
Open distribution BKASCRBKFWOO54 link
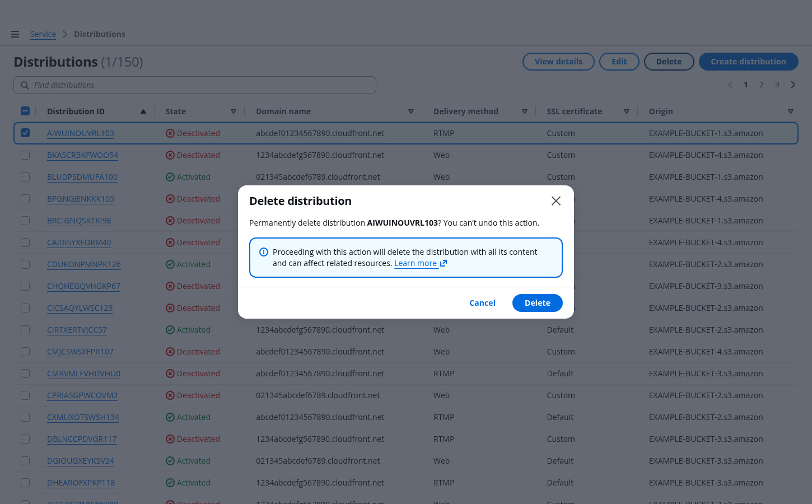tap(83, 155)
